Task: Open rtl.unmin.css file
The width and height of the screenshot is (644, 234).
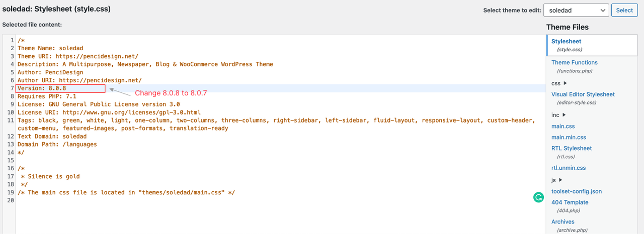Action: (x=569, y=168)
